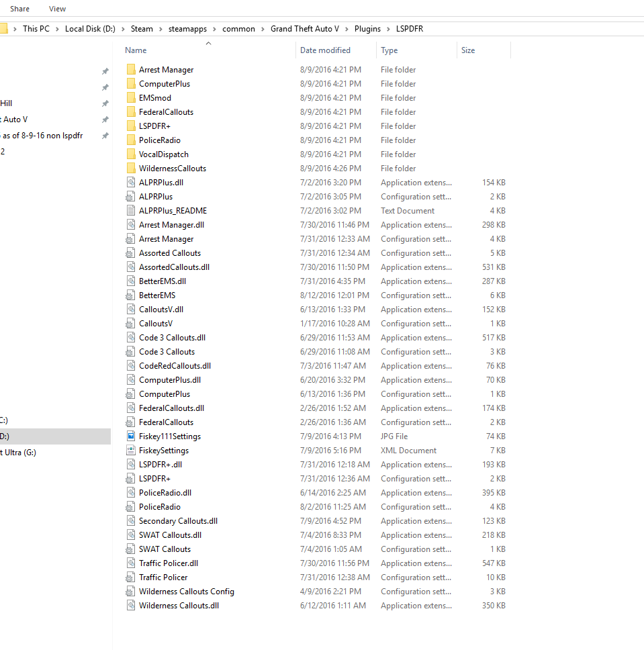Select the BetterEMS configuration file name

tap(157, 295)
